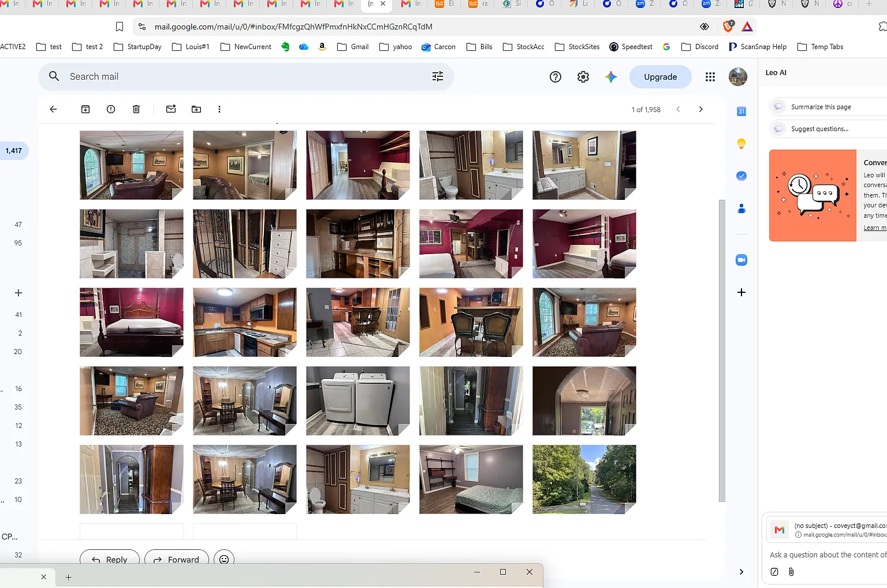The height and width of the screenshot is (588, 887).
Task: Delete email with trash icon
Action: click(x=136, y=109)
